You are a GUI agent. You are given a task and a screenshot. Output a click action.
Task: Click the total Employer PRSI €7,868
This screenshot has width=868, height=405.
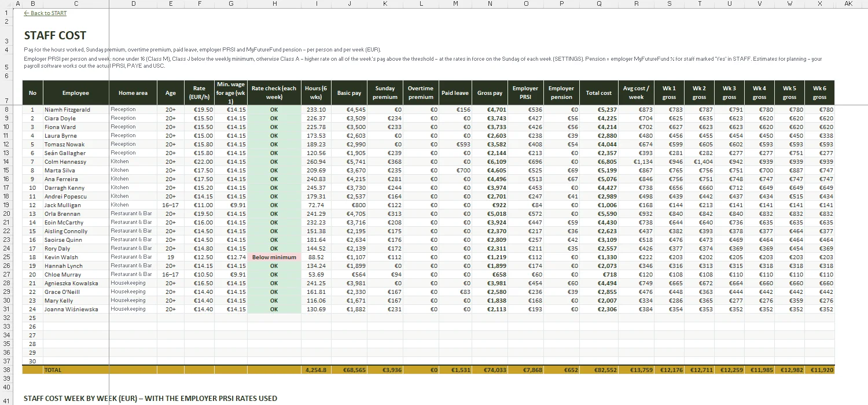[525, 370]
